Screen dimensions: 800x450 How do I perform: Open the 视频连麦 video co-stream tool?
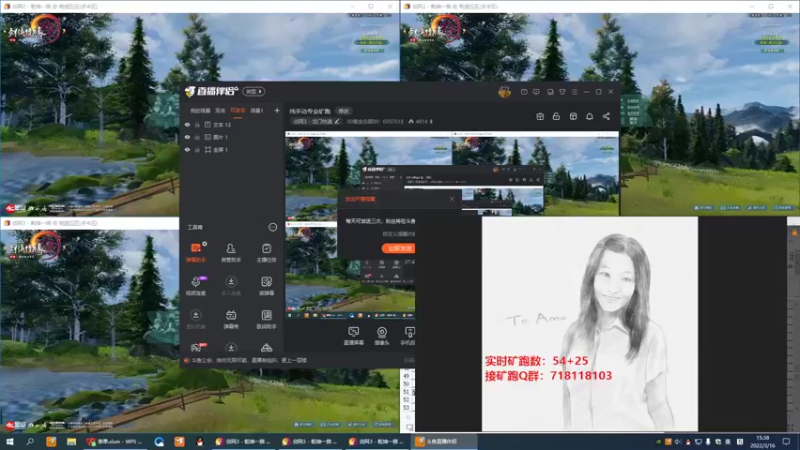point(196,286)
